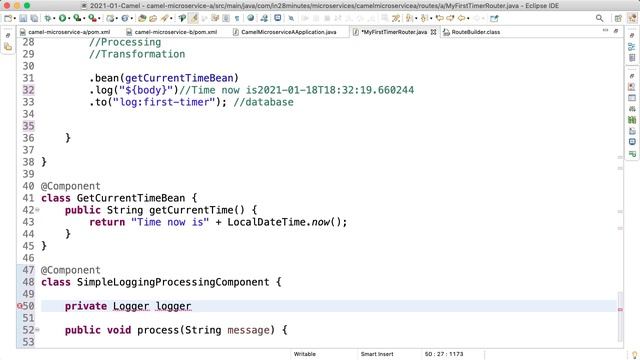Click the error marker on line 50

click(x=19, y=306)
